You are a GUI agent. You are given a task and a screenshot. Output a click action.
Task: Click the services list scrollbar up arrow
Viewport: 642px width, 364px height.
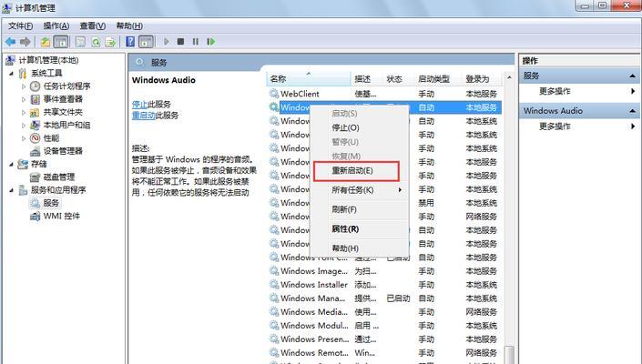(x=509, y=77)
